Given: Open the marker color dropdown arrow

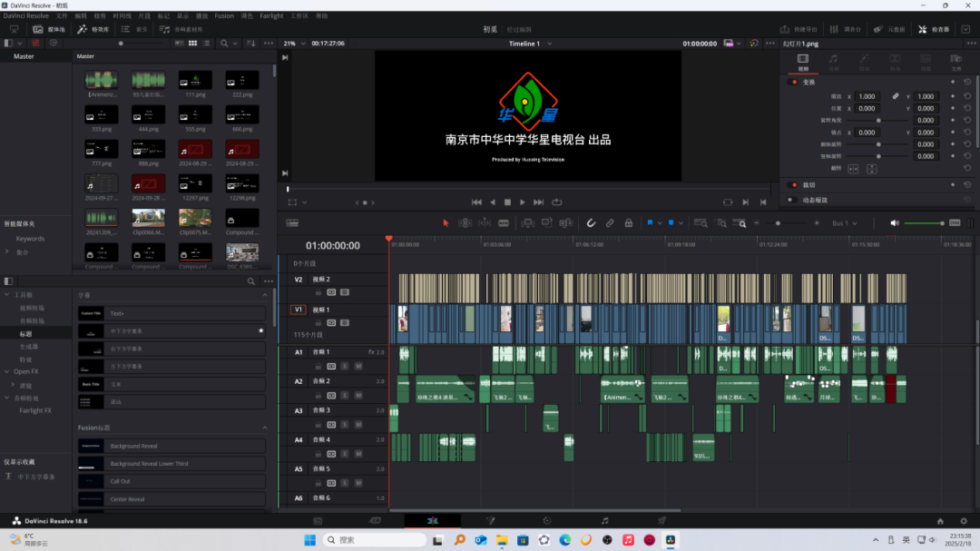Looking at the screenshot, I should [681, 223].
